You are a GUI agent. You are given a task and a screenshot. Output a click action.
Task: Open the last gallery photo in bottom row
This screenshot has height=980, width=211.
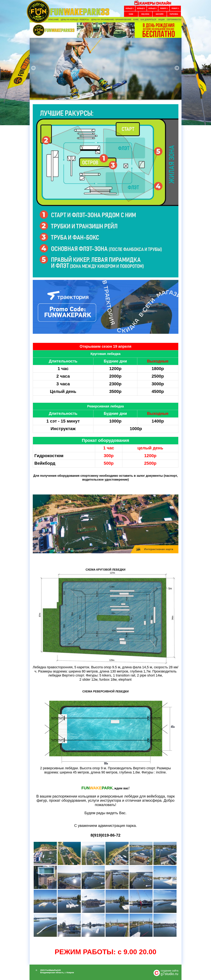coord(165,925)
